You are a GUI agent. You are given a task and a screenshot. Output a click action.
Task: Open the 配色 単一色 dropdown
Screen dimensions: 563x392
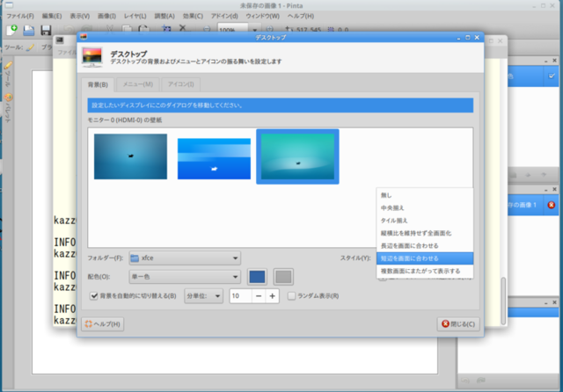pos(185,277)
